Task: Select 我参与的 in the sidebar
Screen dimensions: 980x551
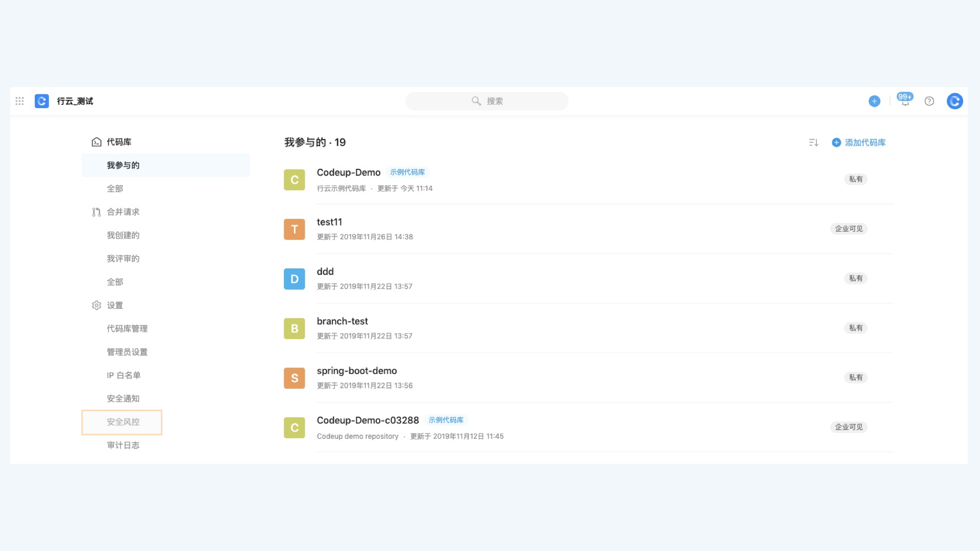Action: click(166, 165)
